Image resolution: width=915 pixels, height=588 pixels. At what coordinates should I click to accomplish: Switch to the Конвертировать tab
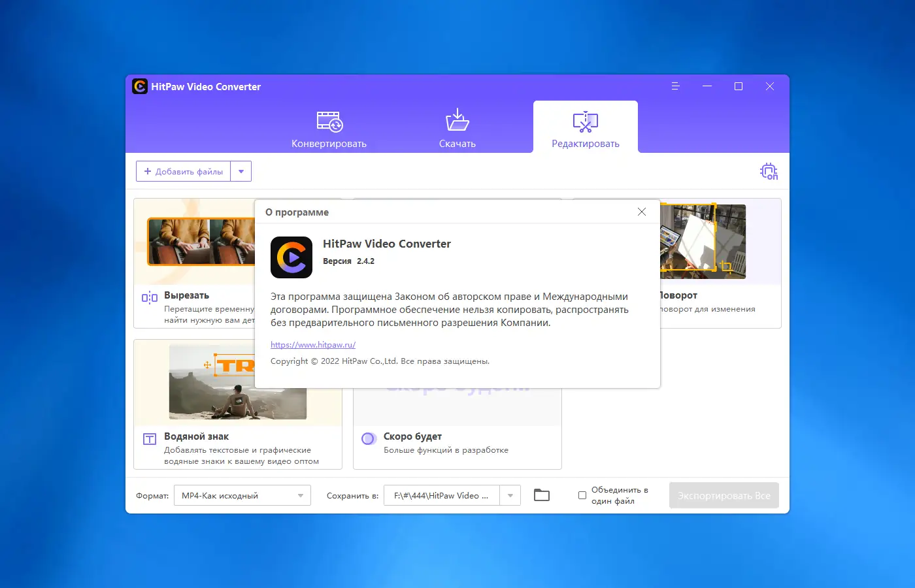329,129
